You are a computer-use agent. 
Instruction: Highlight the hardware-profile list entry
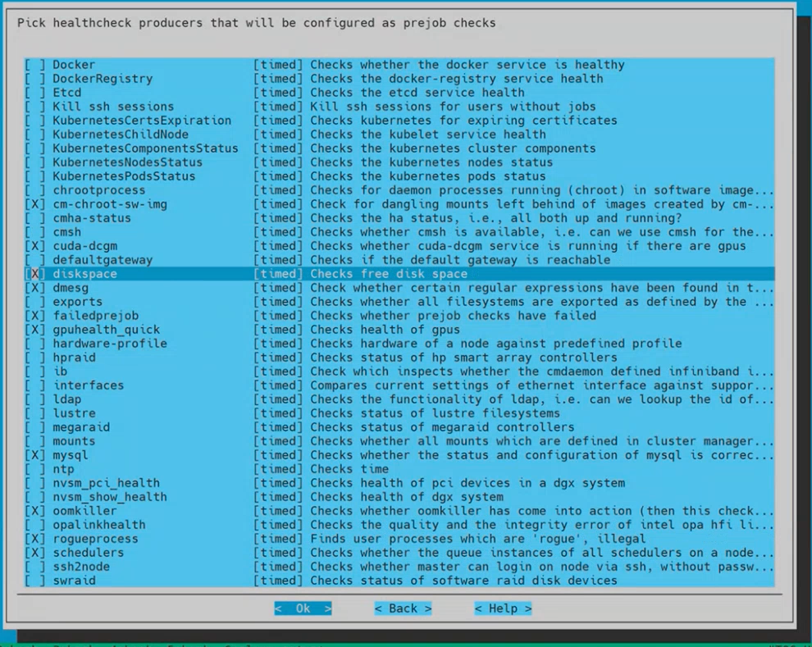(x=110, y=344)
